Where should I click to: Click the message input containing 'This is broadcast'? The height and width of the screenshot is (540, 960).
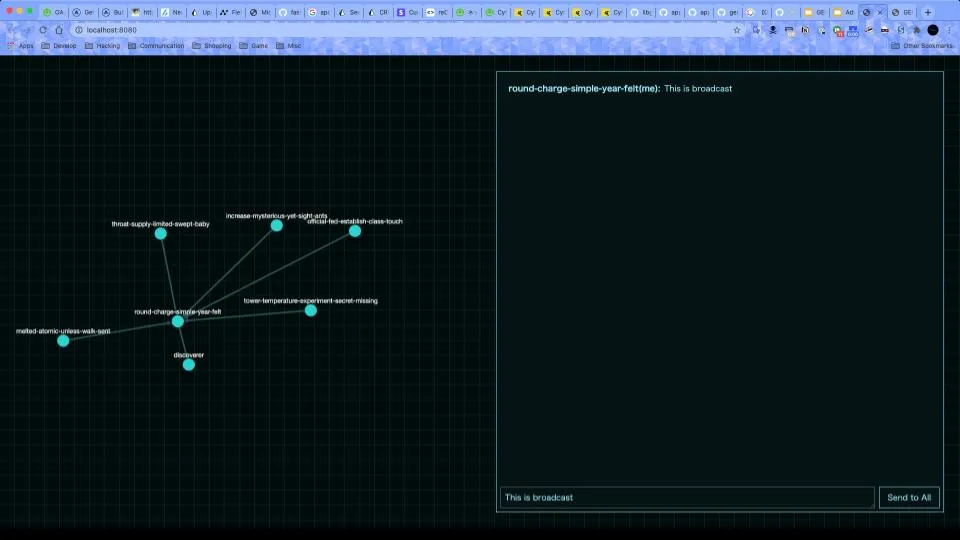pyautogui.click(x=686, y=497)
